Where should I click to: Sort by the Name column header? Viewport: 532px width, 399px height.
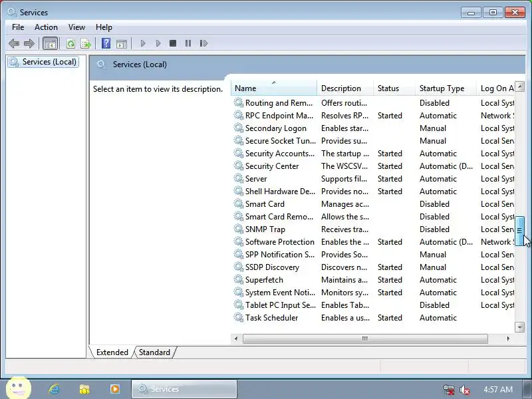[x=274, y=88]
